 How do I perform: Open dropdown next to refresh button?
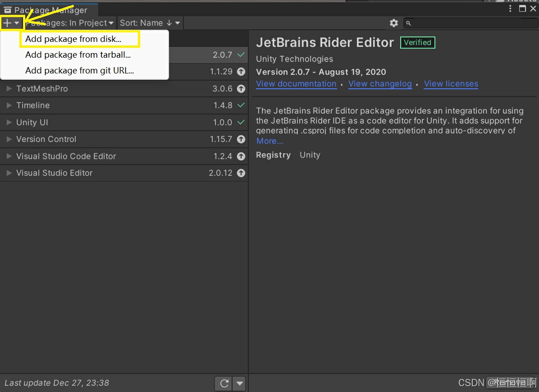(x=240, y=383)
